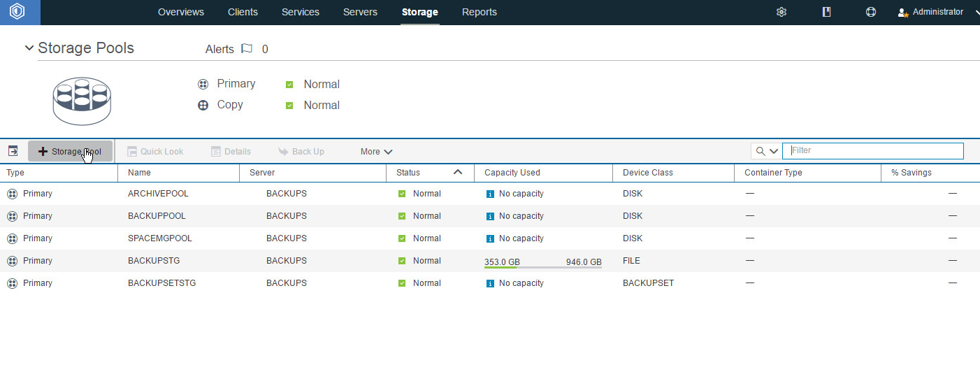
Task: Click the BACKUPSTG capacity usage bar
Action: point(543,268)
